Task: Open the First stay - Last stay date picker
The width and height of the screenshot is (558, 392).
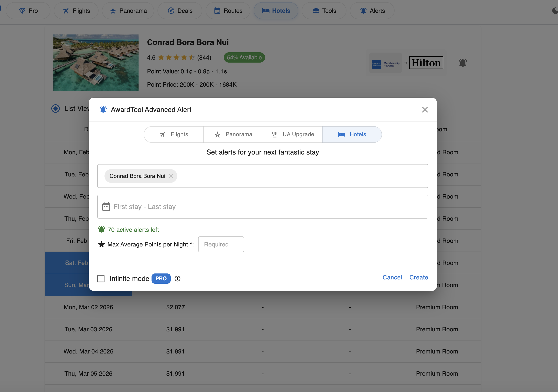Action: [263, 207]
